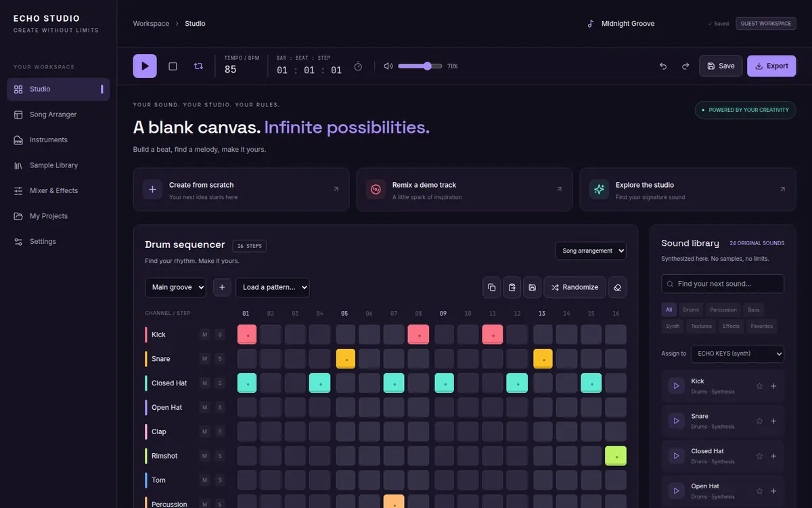Open Sample Library in the sidebar
The height and width of the screenshot is (508, 812).
click(58, 165)
